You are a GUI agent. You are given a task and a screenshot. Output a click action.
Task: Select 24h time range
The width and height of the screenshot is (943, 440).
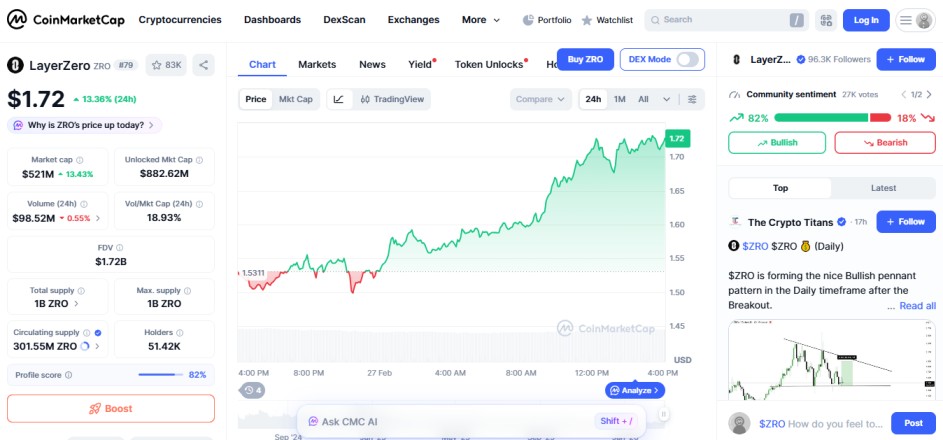pyautogui.click(x=594, y=99)
